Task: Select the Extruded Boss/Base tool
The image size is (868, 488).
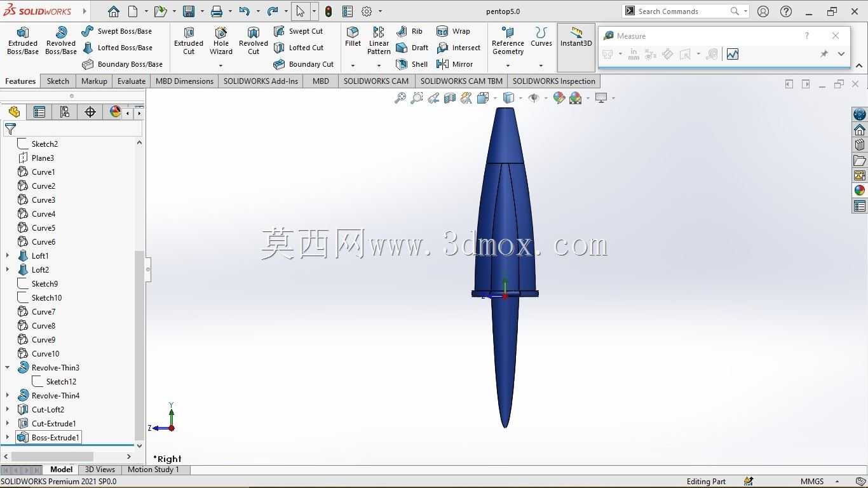Action: click(23, 41)
